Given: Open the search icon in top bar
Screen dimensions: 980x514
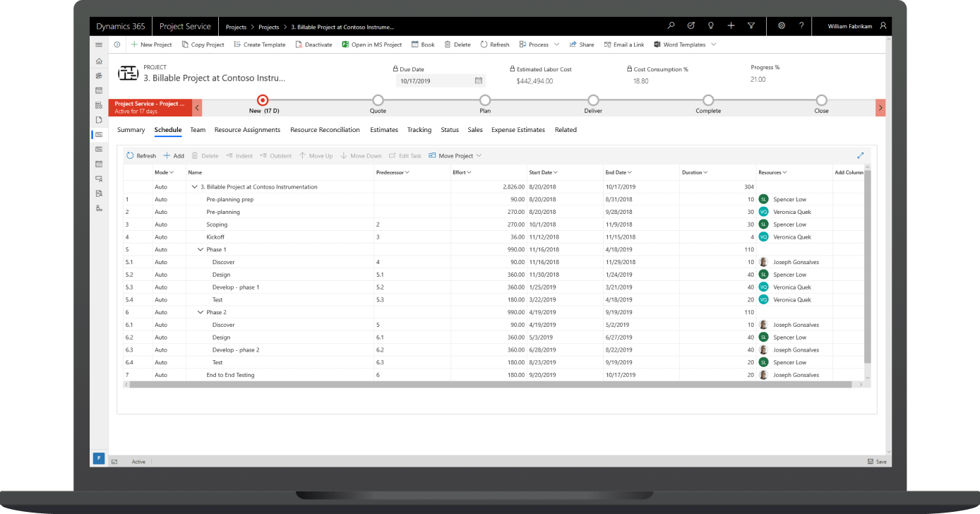Looking at the screenshot, I should coord(671,26).
